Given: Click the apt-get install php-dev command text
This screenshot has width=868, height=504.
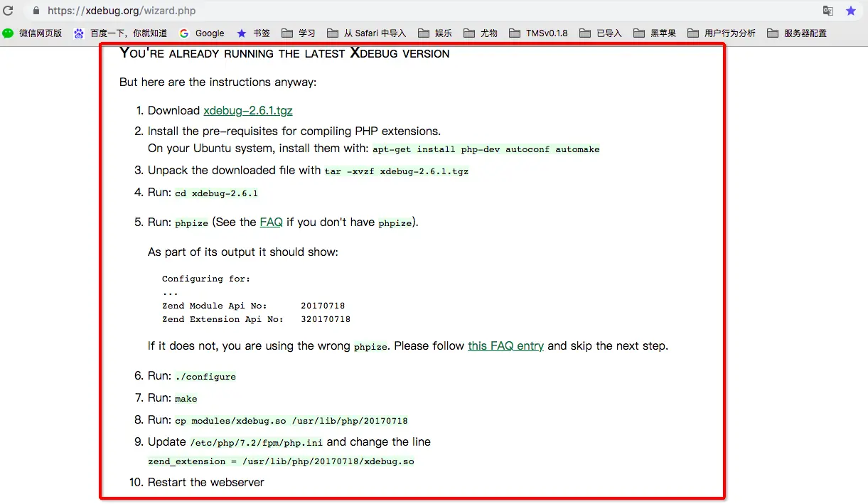Looking at the screenshot, I should pos(486,149).
